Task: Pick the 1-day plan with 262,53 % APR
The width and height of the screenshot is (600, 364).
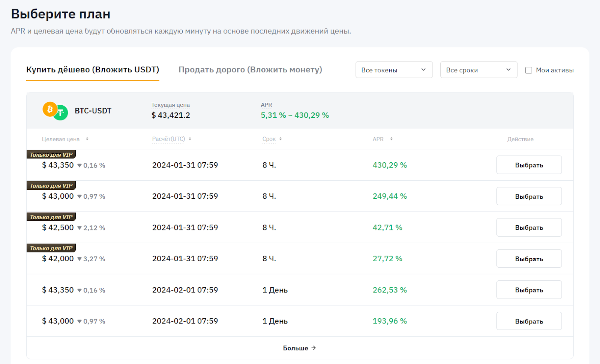Action: [x=529, y=290]
